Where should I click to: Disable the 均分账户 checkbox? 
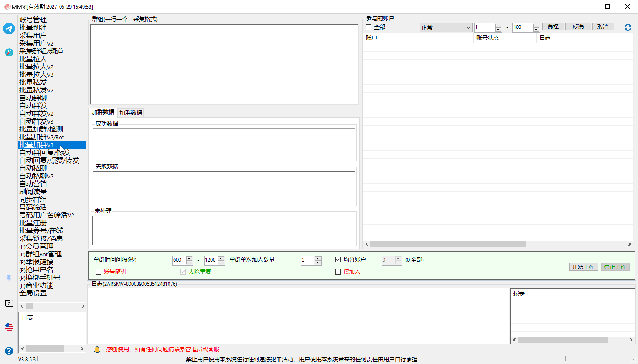[338, 259]
